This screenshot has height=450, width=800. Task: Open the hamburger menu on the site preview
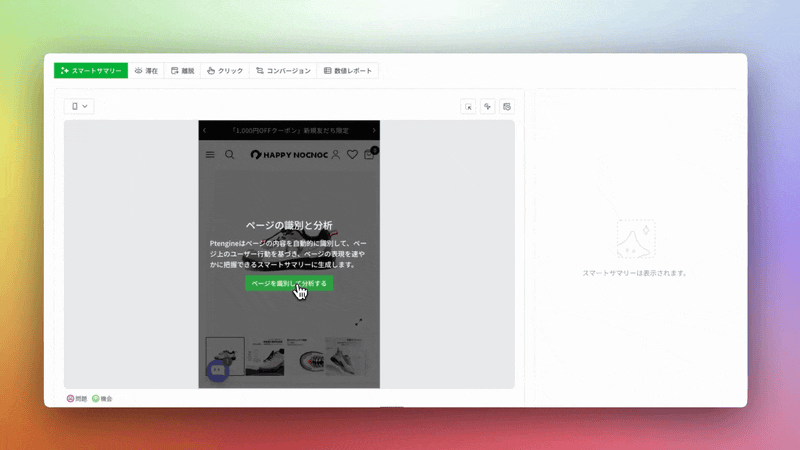pos(210,155)
